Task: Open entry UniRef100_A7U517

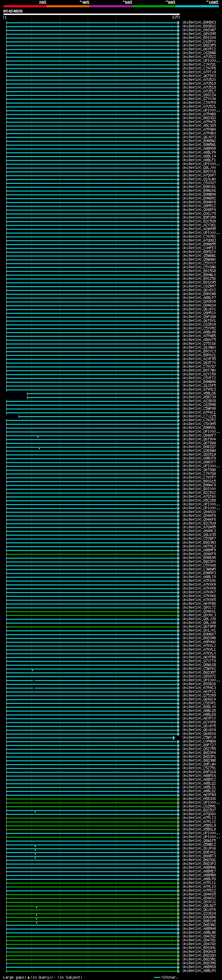Action: (199, 91)
